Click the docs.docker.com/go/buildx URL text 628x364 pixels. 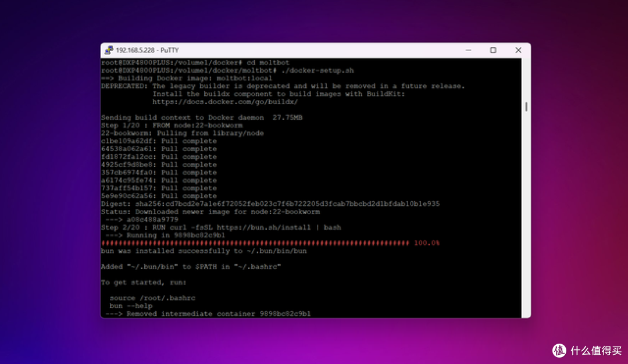coord(225,102)
